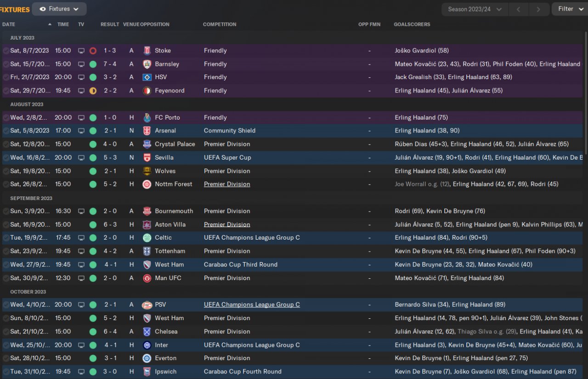Click the Crystal Palace club badge

147,144
